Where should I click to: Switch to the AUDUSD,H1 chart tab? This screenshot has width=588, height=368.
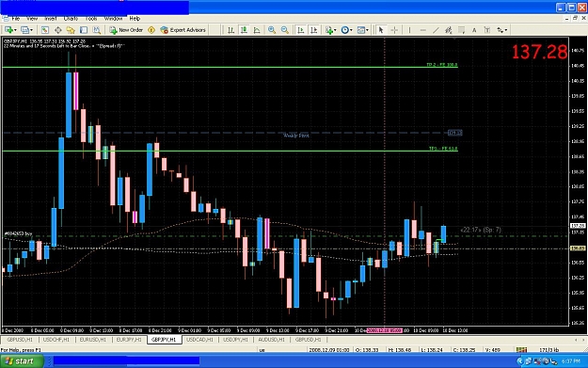272,340
